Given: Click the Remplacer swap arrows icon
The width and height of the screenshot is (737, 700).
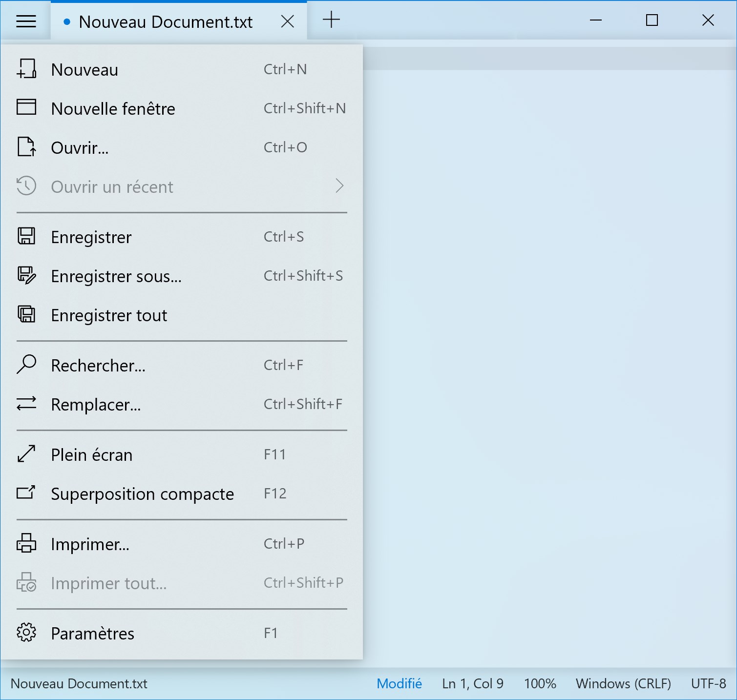Looking at the screenshot, I should pos(26,404).
